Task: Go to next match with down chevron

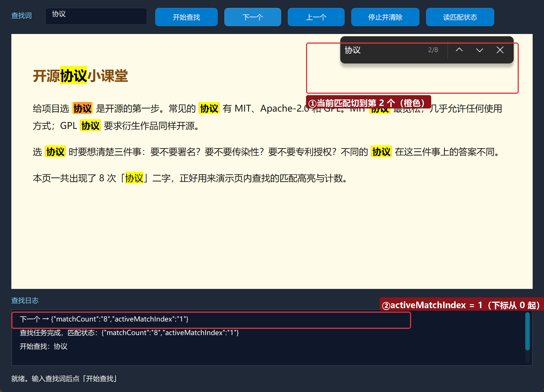Action: click(479, 50)
